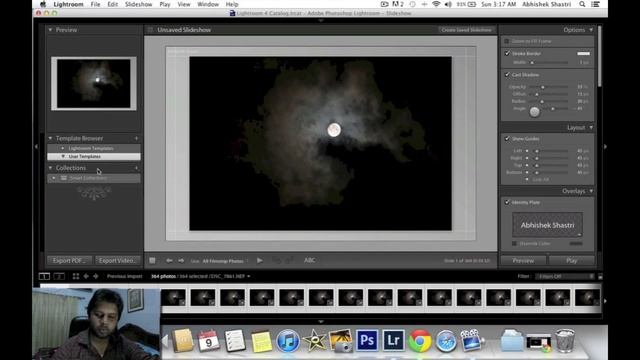Viewport: 640px width, 360px height.
Task: Toggle the Link All guides box
Action: coord(527,179)
